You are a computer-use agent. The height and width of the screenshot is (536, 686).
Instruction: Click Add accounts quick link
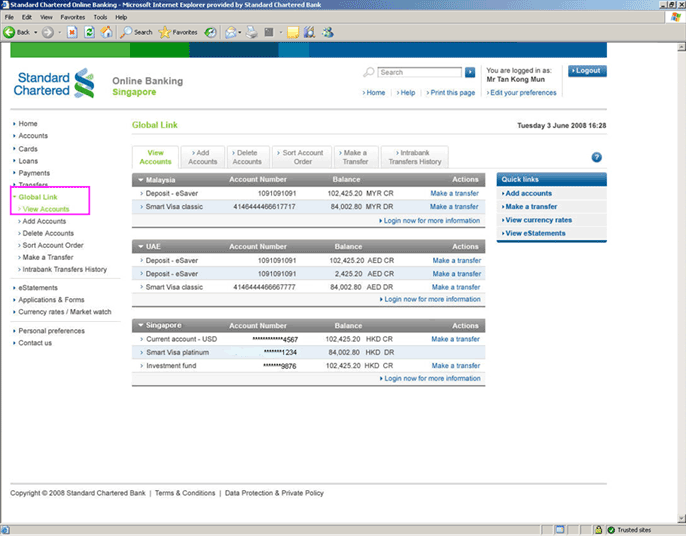(x=527, y=193)
